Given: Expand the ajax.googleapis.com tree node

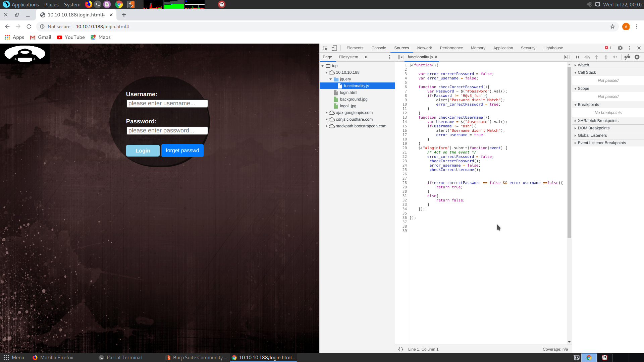Looking at the screenshot, I should 326,113.
